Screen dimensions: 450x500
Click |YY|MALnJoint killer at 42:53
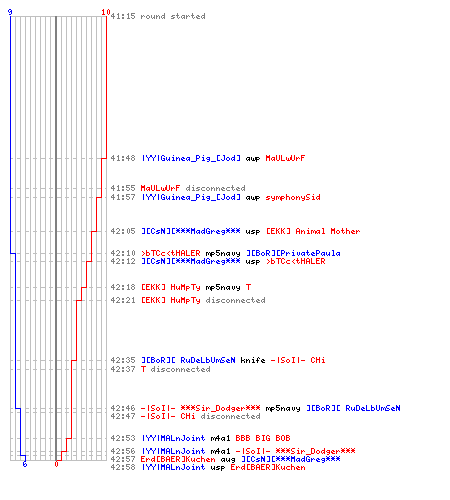[x=173, y=438]
